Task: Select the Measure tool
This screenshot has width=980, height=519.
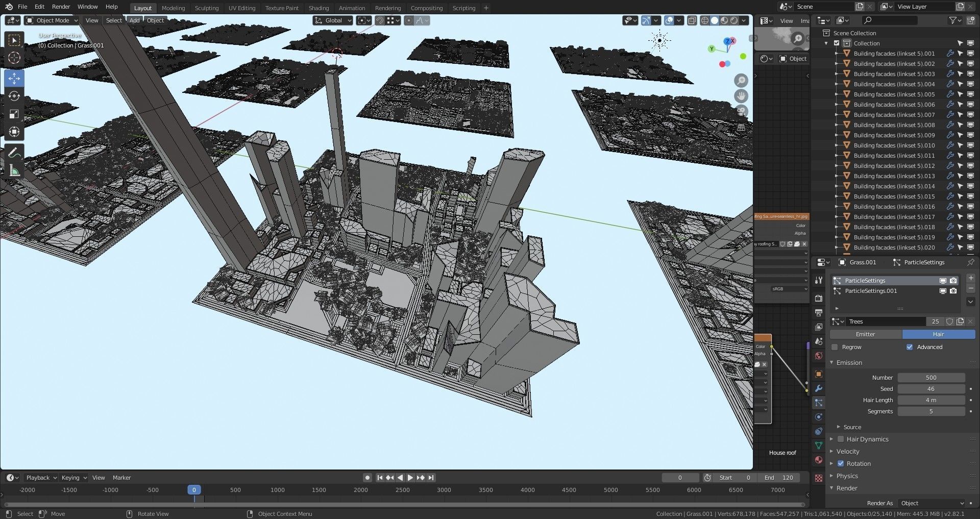Action: [14, 170]
